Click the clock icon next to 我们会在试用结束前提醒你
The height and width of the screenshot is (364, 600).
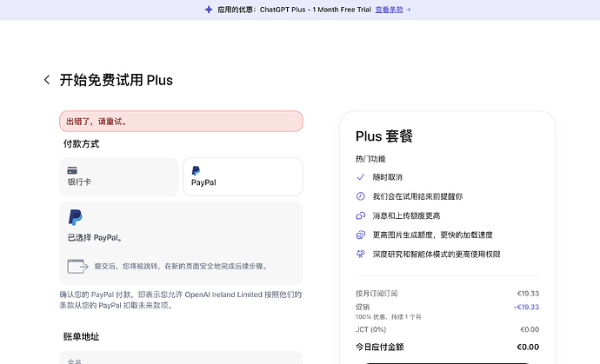coord(361,196)
